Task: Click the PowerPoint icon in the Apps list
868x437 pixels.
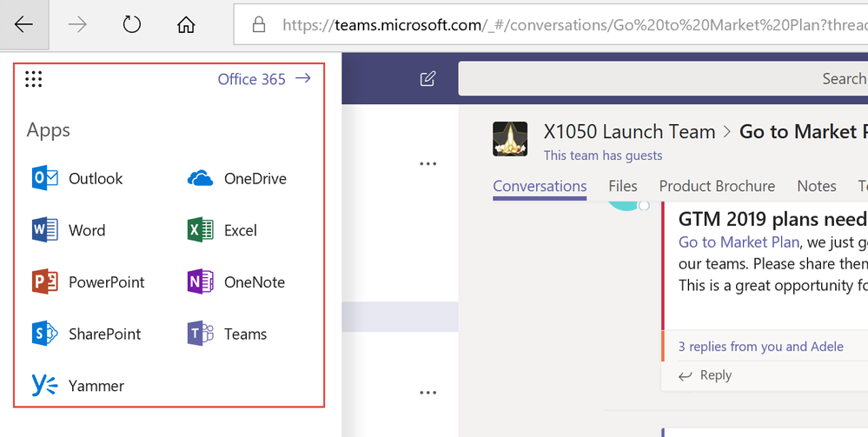Action: (x=45, y=281)
